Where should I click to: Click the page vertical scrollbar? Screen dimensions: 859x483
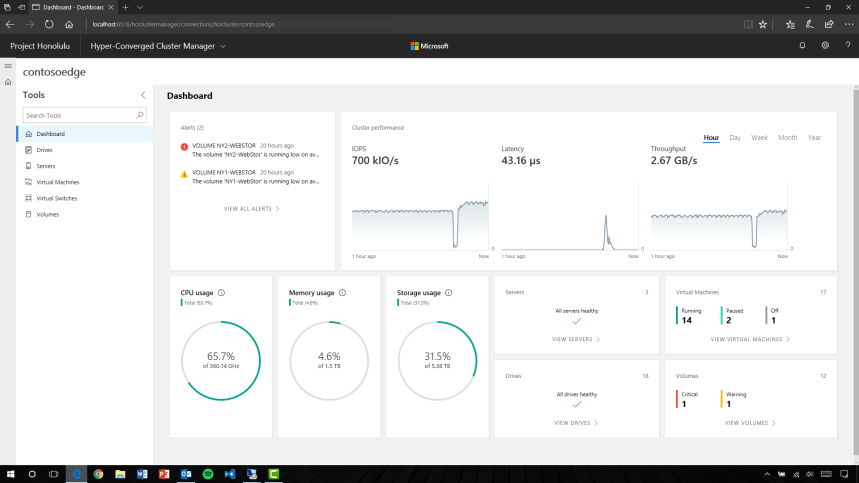[x=856, y=274]
